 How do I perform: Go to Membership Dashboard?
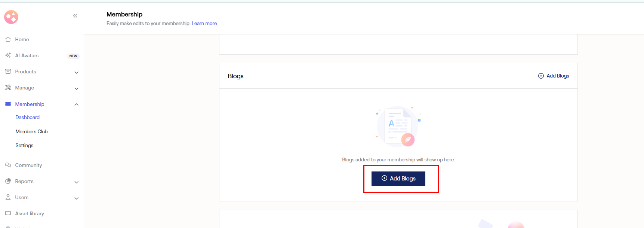(x=27, y=117)
